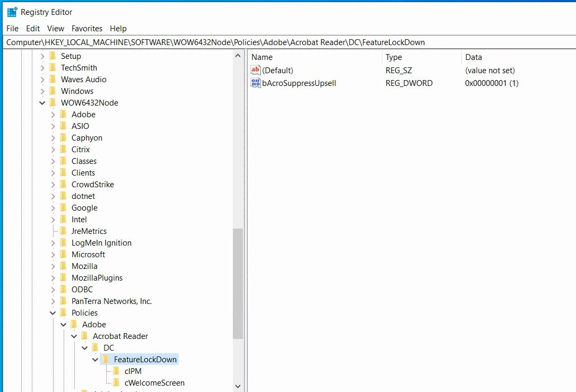Open the Favorites menu
Viewport: 576px width, 392px height.
click(86, 28)
